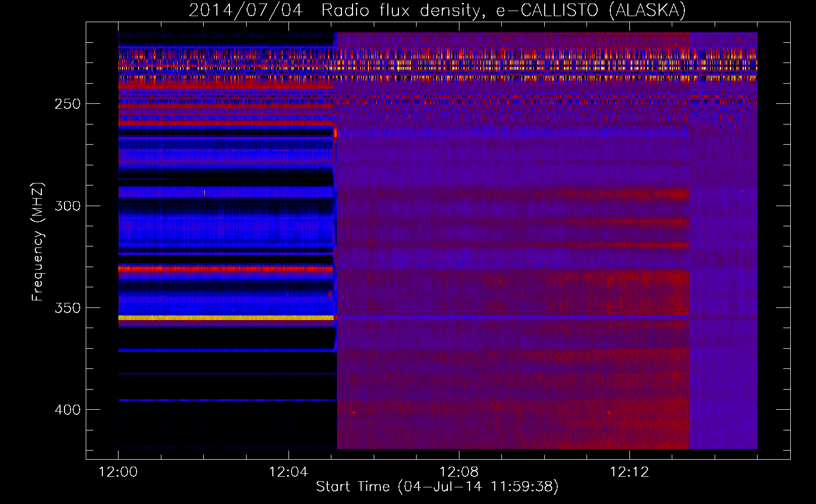Click the 250 frequency tick label
The height and width of the screenshot is (504, 816).
pyautogui.click(x=68, y=104)
